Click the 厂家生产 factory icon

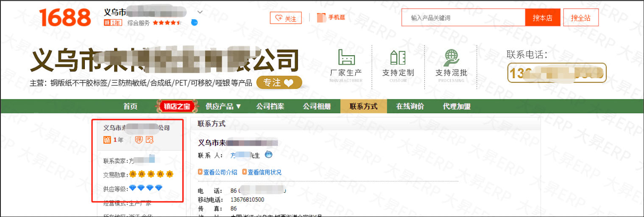346,57
